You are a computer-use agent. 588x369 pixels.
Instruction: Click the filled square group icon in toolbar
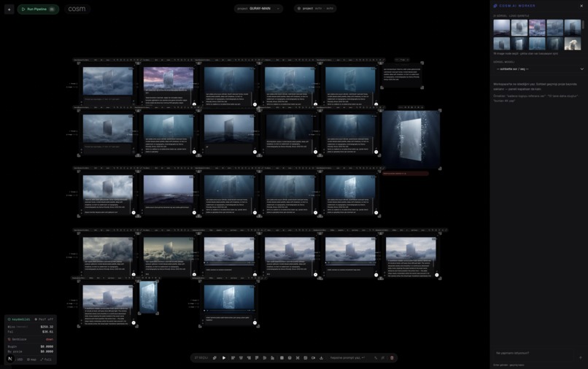282,358
